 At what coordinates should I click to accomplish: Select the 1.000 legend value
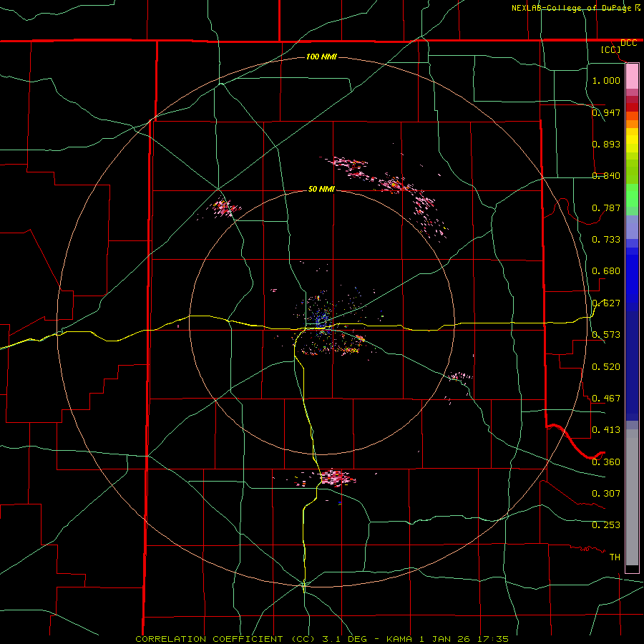pyautogui.click(x=606, y=80)
